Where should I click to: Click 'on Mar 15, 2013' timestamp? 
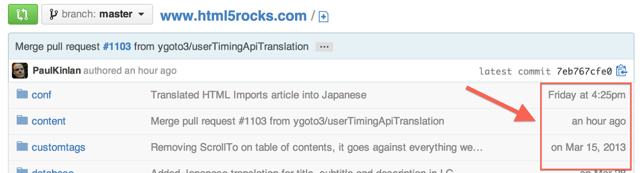588,147
